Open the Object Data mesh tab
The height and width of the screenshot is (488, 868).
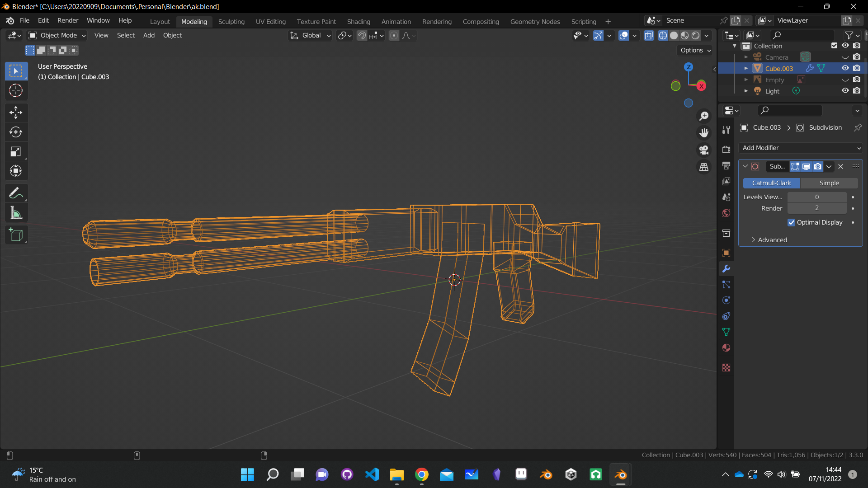pos(726,332)
